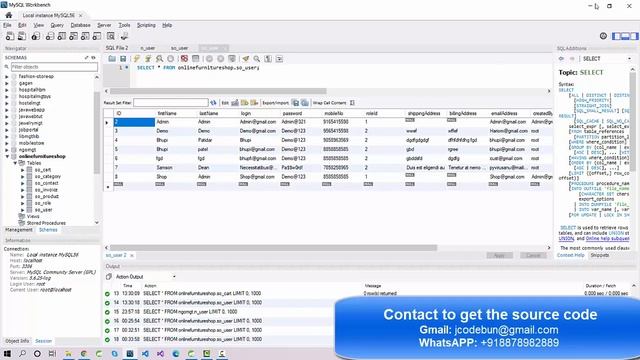Switch to Management navigator tab

[18, 230]
